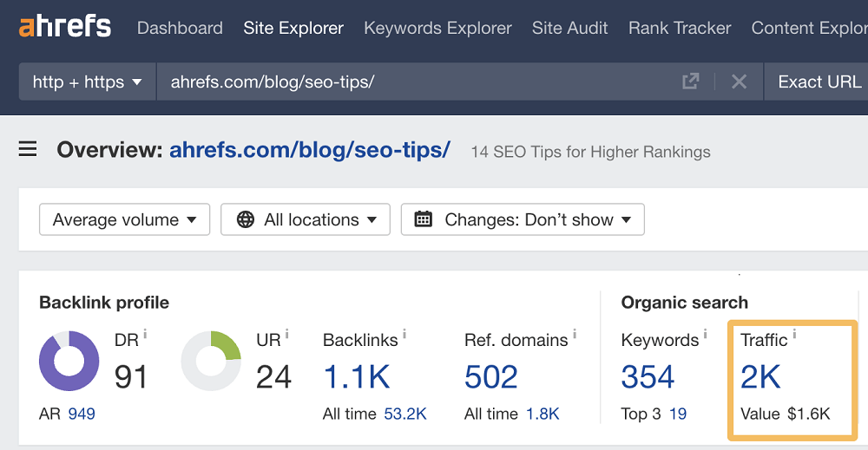Screen dimensions: 868x450
Task: Open the http + https protocol dropdown
Action: click(88, 82)
